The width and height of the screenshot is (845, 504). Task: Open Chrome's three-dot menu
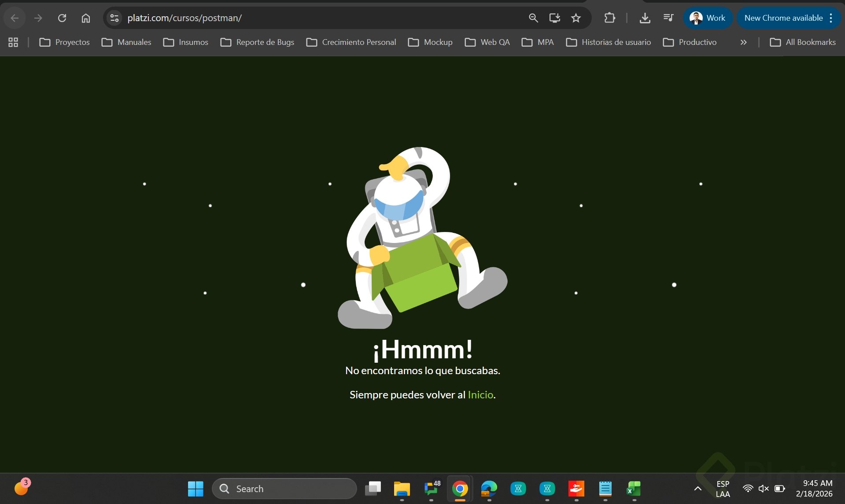tap(831, 18)
